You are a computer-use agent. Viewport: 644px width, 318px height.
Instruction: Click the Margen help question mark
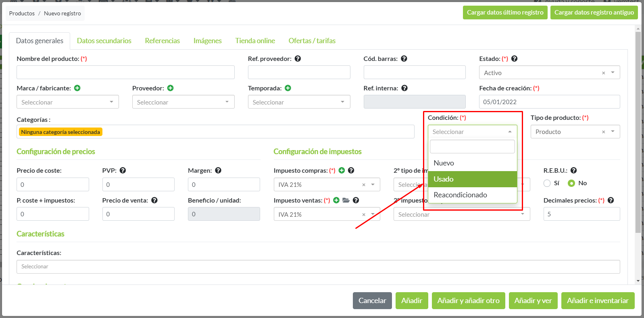click(218, 170)
